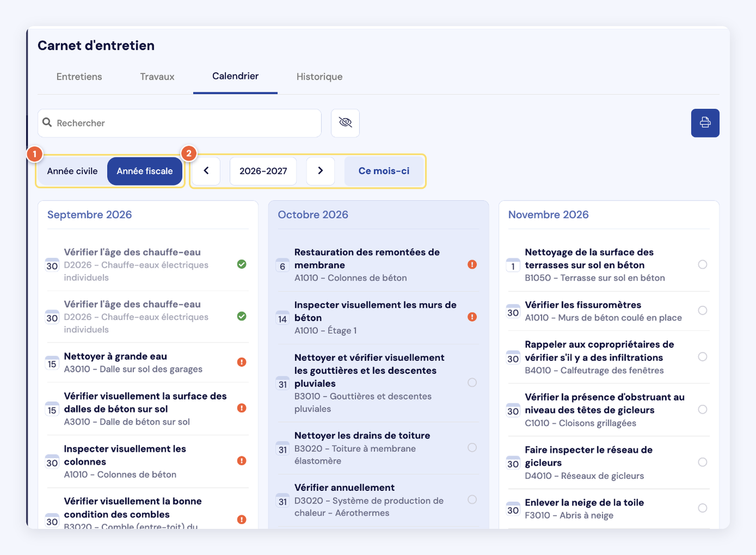Screen dimensions: 756x555
Task: Open Septembre 2026 month heading
Action: pyautogui.click(x=90, y=214)
